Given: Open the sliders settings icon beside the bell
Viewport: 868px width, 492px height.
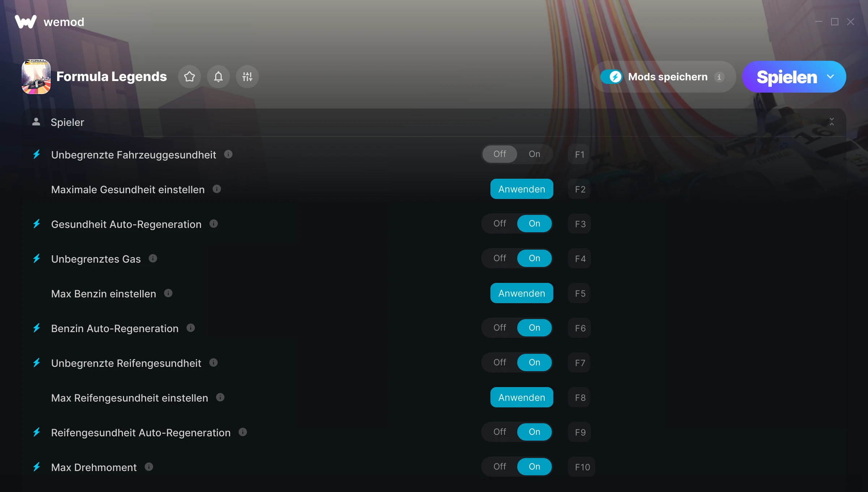Looking at the screenshot, I should [247, 77].
